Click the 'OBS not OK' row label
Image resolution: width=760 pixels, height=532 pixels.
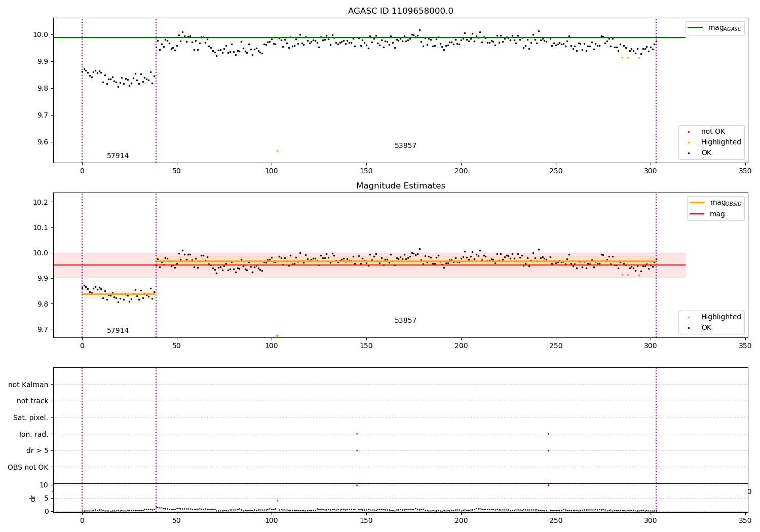click(28, 467)
